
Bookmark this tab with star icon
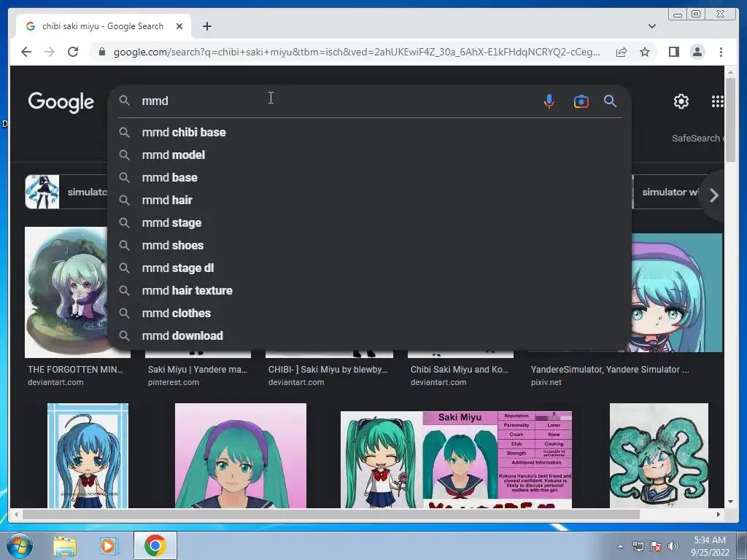click(645, 52)
